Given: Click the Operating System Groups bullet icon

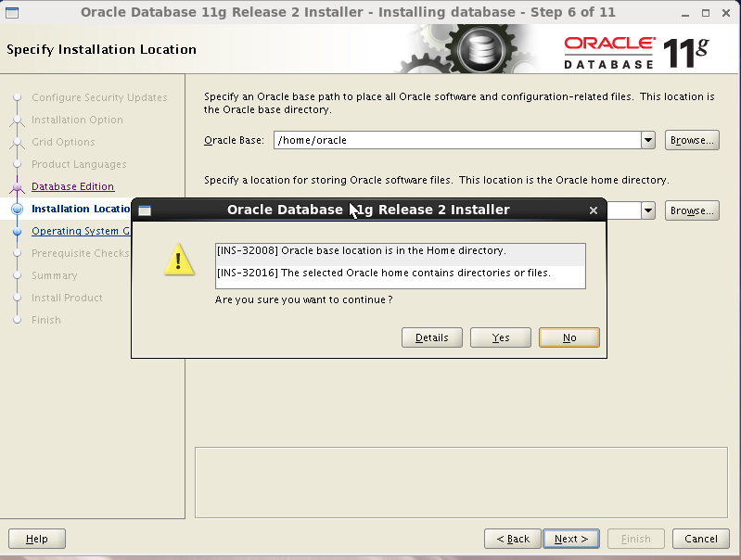Looking at the screenshot, I should 17,232.
